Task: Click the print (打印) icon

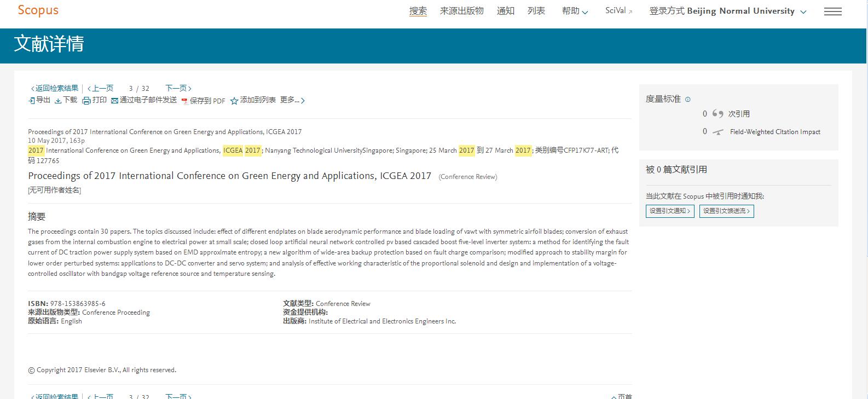Action: tap(86, 100)
